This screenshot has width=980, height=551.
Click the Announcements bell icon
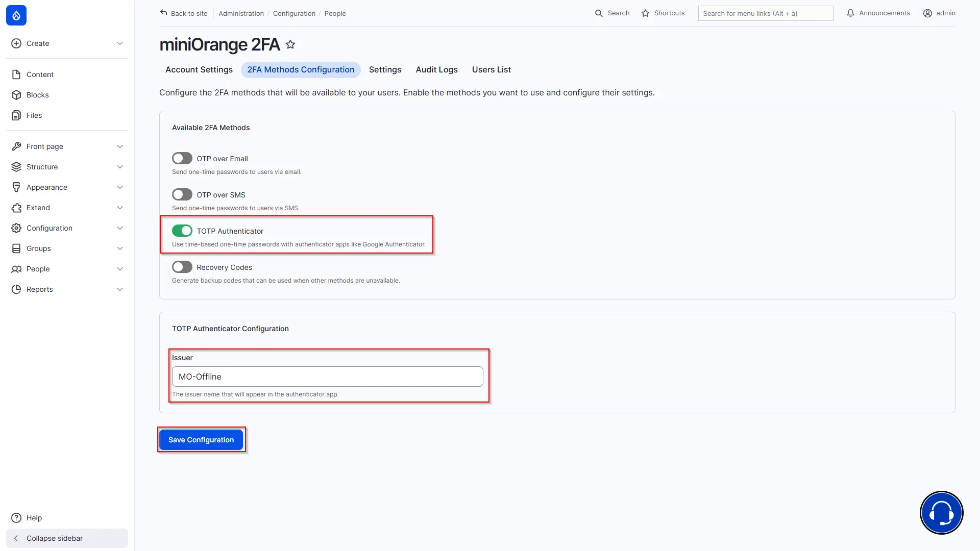(x=850, y=13)
